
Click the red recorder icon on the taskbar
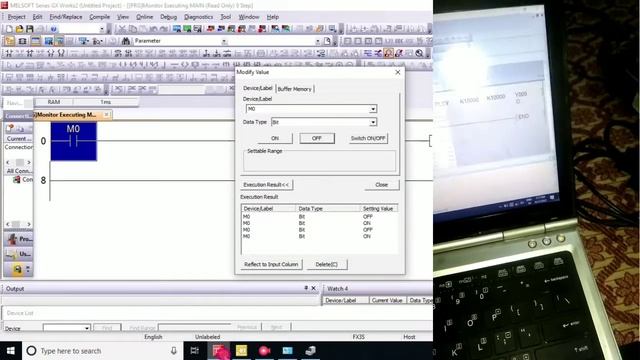[x=264, y=351]
